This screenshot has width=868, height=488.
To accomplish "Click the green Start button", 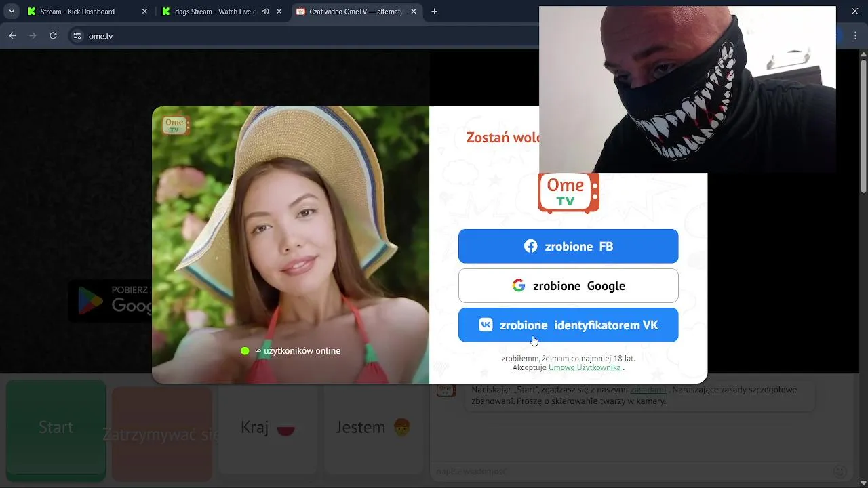I will (x=56, y=428).
